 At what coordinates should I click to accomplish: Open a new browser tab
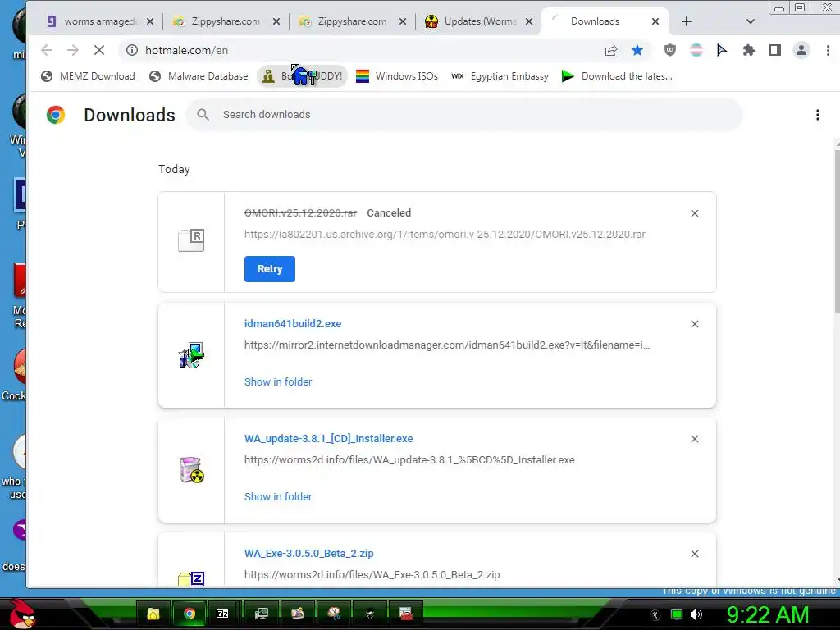(687, 21)
